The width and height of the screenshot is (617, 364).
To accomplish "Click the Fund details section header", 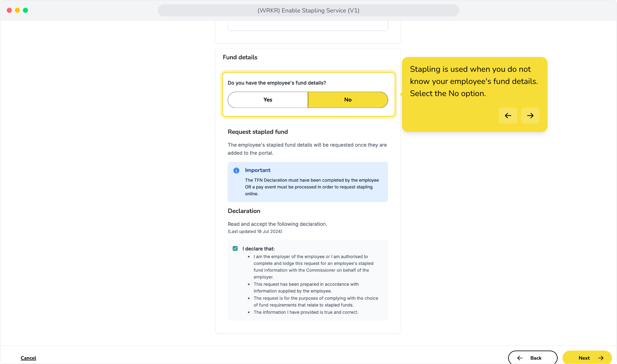I will (x=240, y=57).
